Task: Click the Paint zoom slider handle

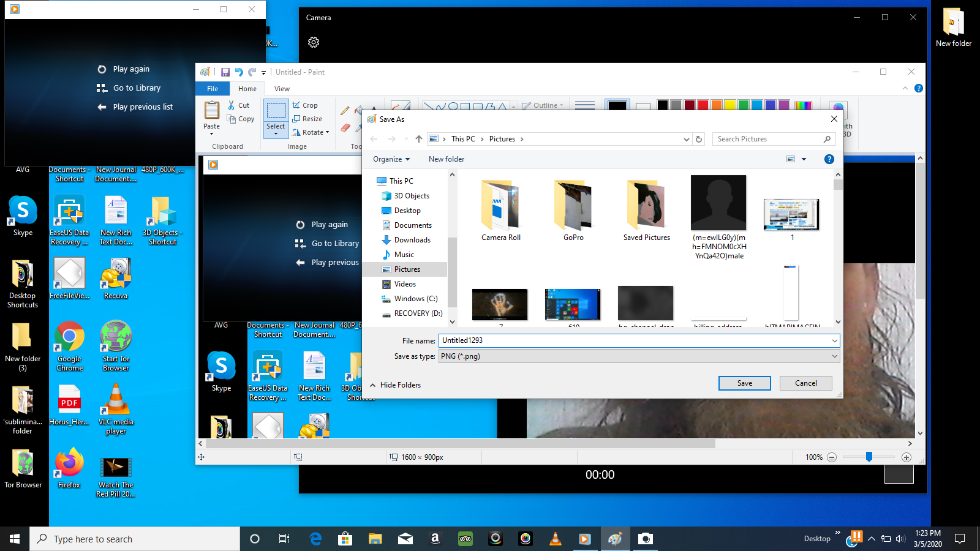Action: [x=869, y=457]
